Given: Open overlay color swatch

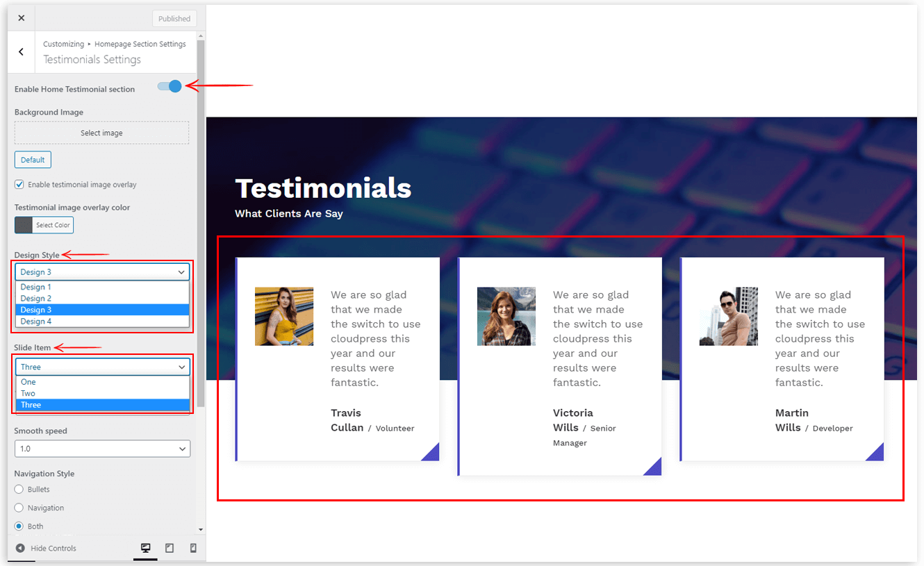Looking at the screenshot, I should pos(24,225).
